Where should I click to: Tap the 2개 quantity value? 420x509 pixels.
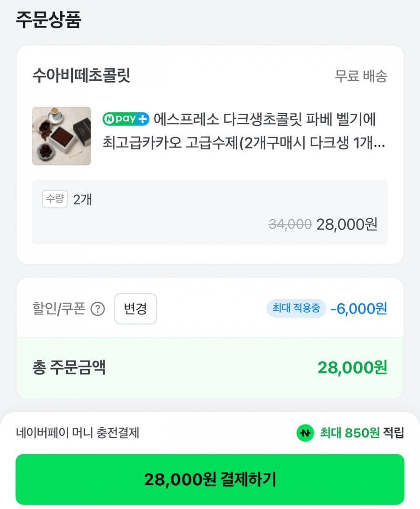tap(82, 200)
